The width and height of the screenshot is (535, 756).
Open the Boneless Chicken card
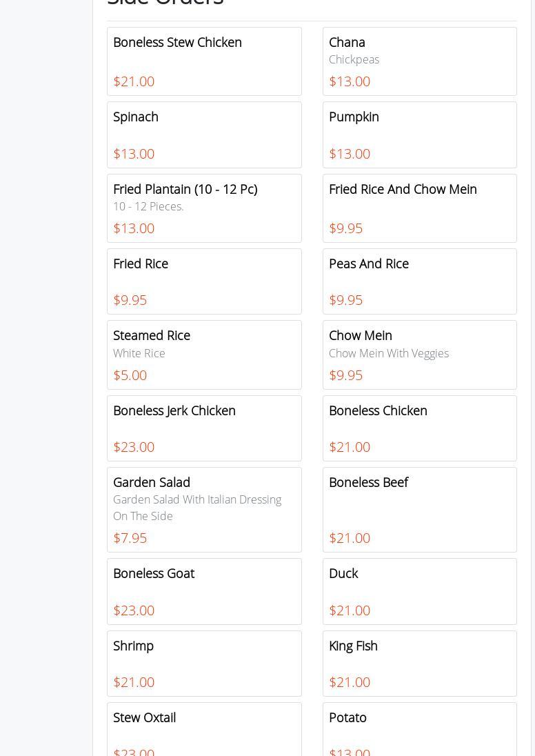419,428
